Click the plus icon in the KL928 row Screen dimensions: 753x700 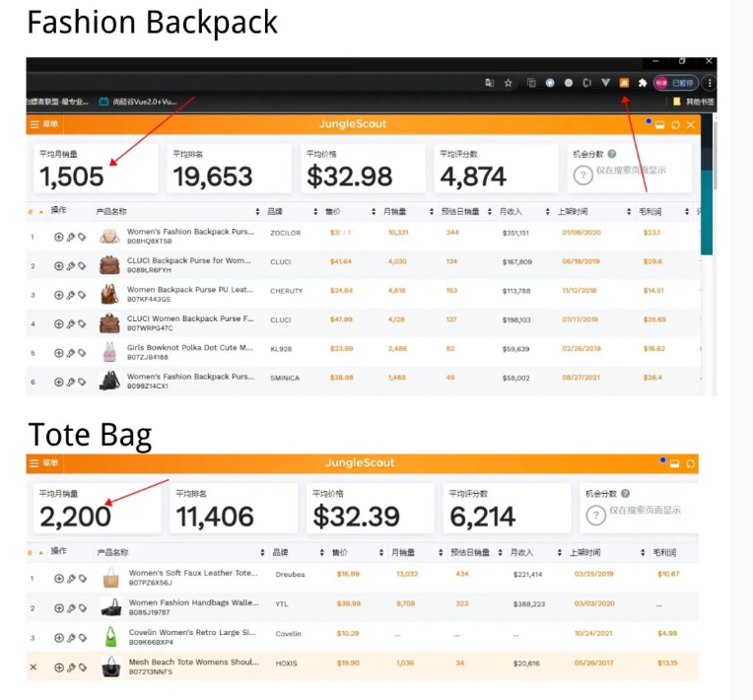tap(58, 353)
